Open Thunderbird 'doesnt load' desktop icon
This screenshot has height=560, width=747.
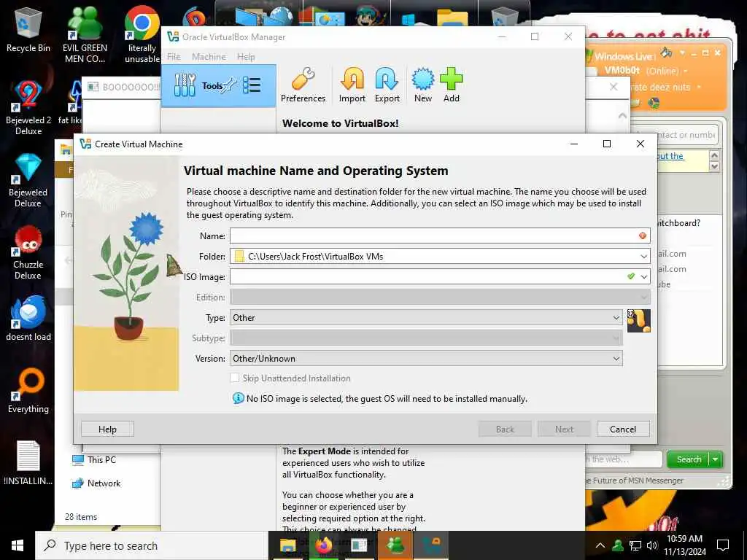pos(28,318)
